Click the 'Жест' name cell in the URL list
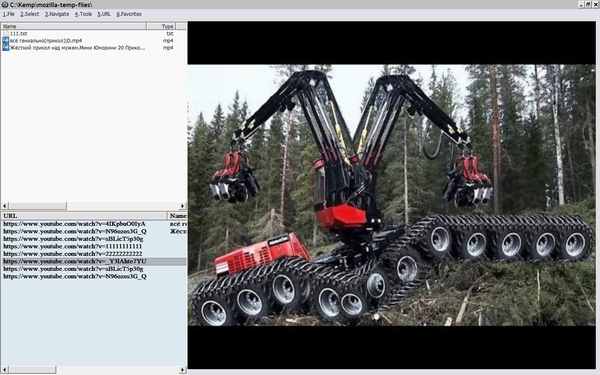 coord(178,231)
